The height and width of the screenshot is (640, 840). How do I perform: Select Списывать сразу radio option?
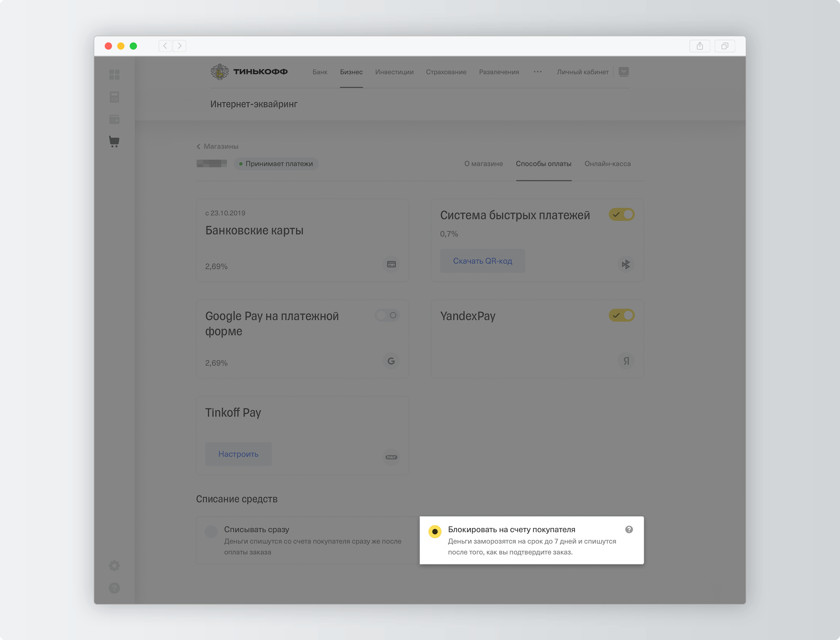pyautogui.click(x=211, y=531)
